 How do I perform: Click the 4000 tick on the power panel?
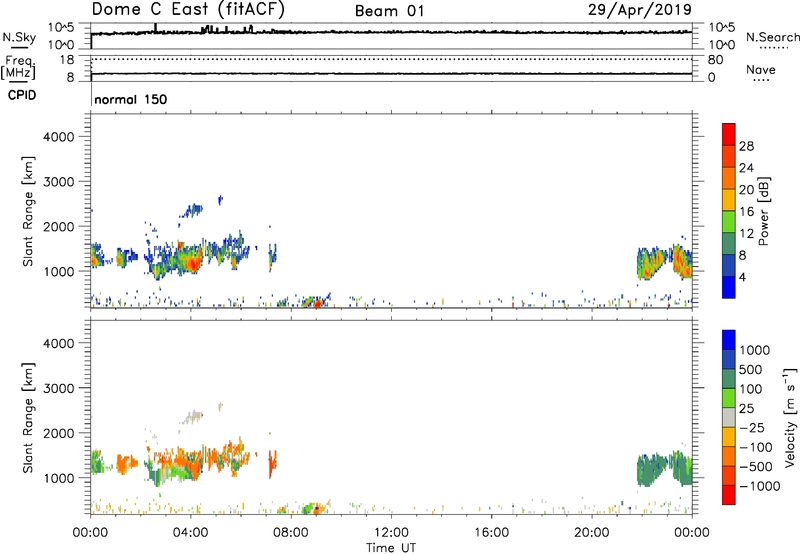tap(58, 137)
